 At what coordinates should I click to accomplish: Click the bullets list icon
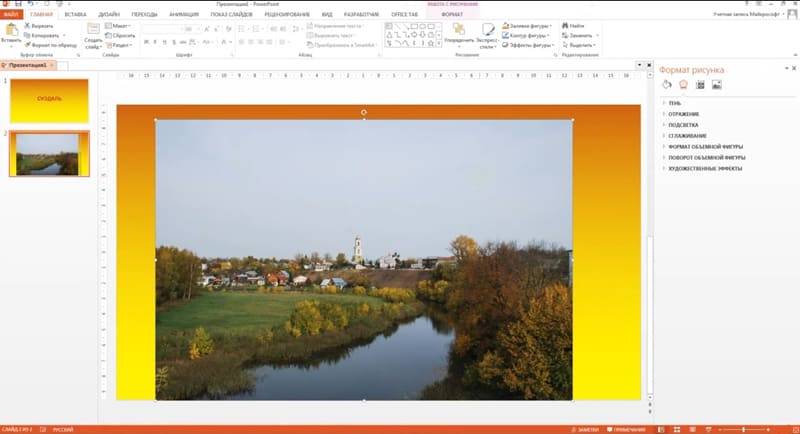(x=243, y=29)
